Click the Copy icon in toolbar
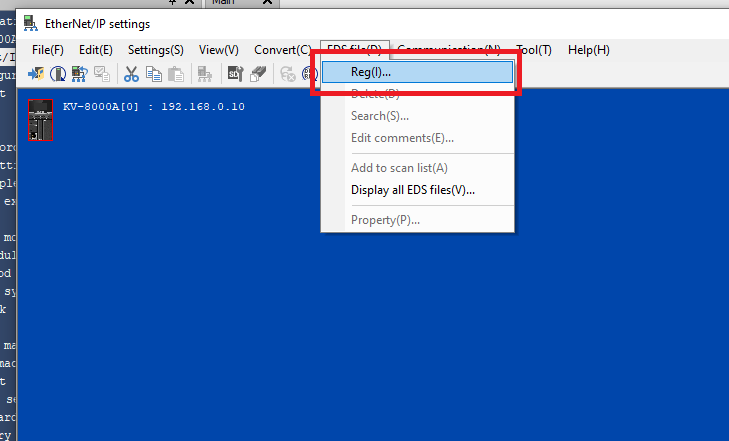This screenshot has height=441, width=729. (153, 73)
